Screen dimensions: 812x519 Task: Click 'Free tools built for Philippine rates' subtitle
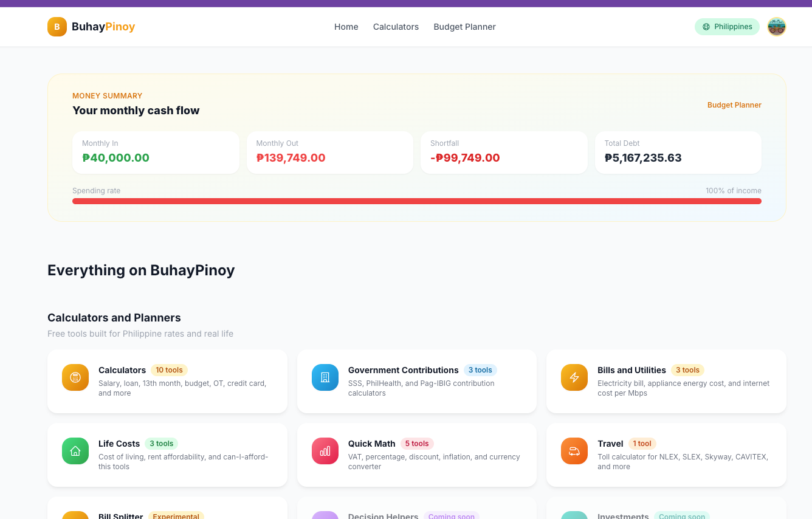tap(140, 334)
